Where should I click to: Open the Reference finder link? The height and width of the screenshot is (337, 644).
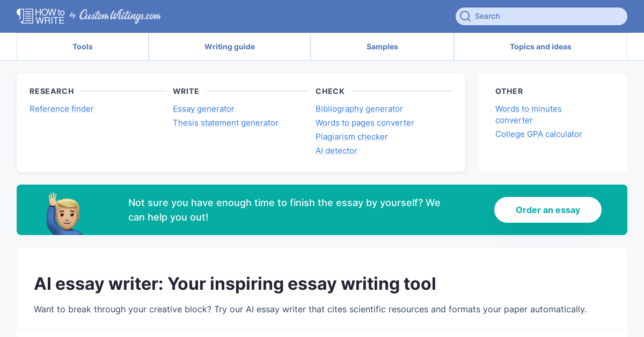tap(62, 109)
